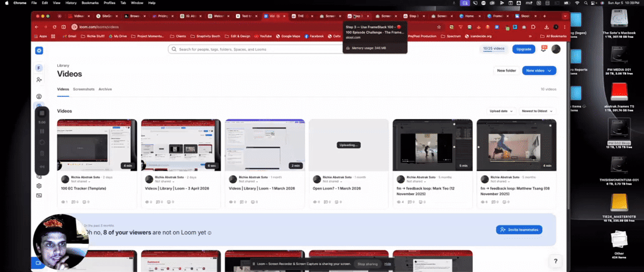Switch to the Screenshots tab

point(84,89)
